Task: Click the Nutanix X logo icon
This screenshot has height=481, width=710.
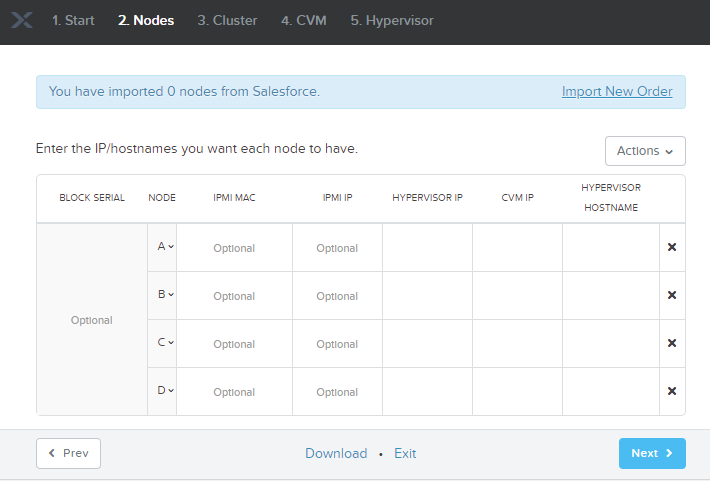Action: point(22,20)
